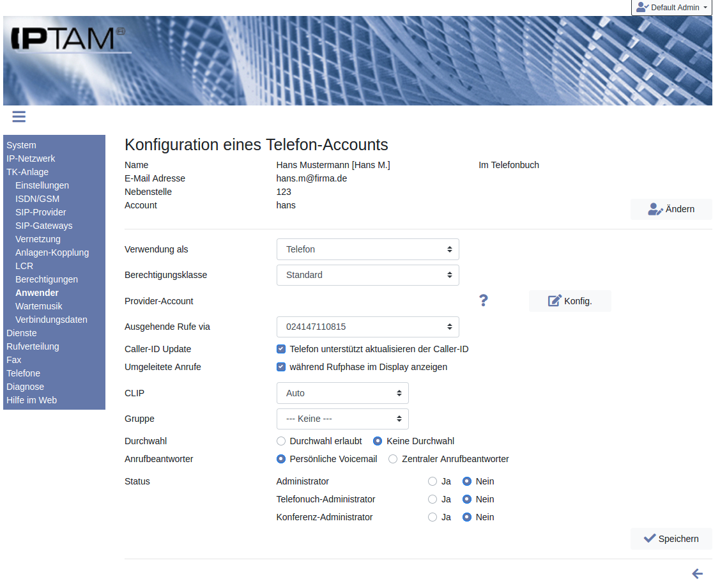The height and width of the screenshot is (588, 720).
Task: Save settings with Speichern button
Action: pyautogui.click(x=671, y=539)
